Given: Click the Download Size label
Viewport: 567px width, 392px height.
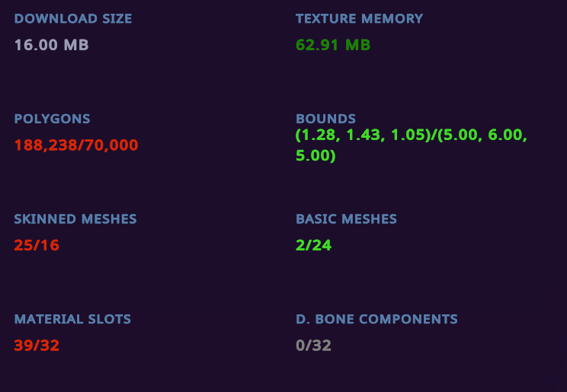Looking at the screenshot, I should point(73,18).
